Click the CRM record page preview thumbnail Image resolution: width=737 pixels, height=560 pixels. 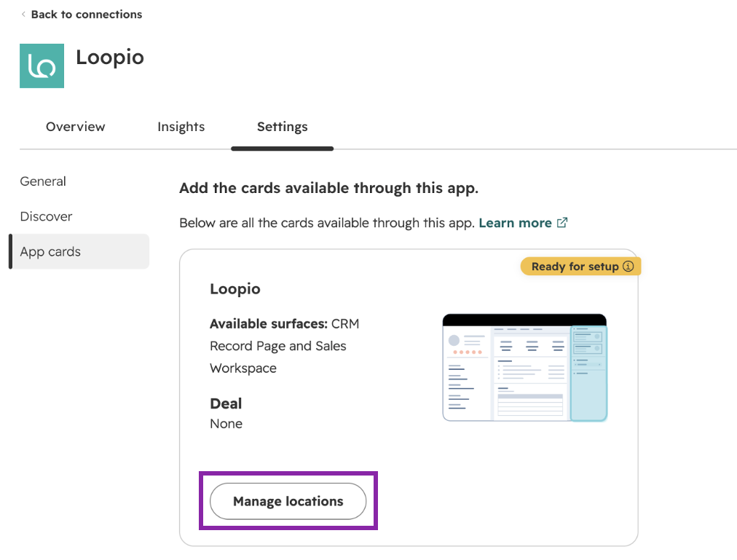click(x=524, y=368)
